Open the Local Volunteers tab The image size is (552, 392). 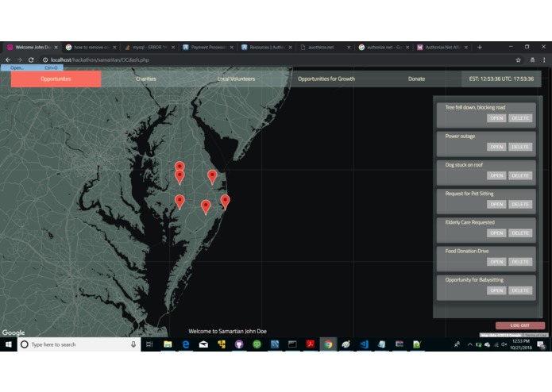236,79
